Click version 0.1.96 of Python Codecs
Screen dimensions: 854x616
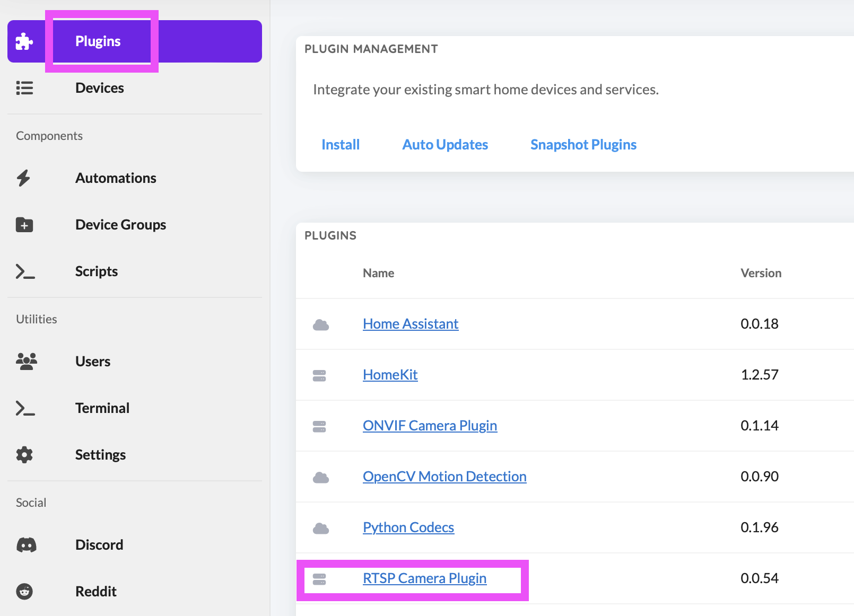[x=760, y=527]
